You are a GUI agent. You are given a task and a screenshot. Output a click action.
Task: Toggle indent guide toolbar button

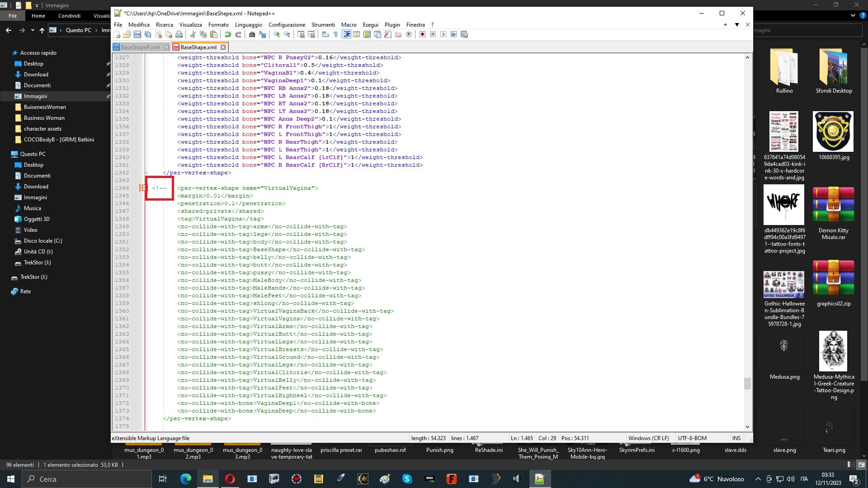(x=346, y=34)
